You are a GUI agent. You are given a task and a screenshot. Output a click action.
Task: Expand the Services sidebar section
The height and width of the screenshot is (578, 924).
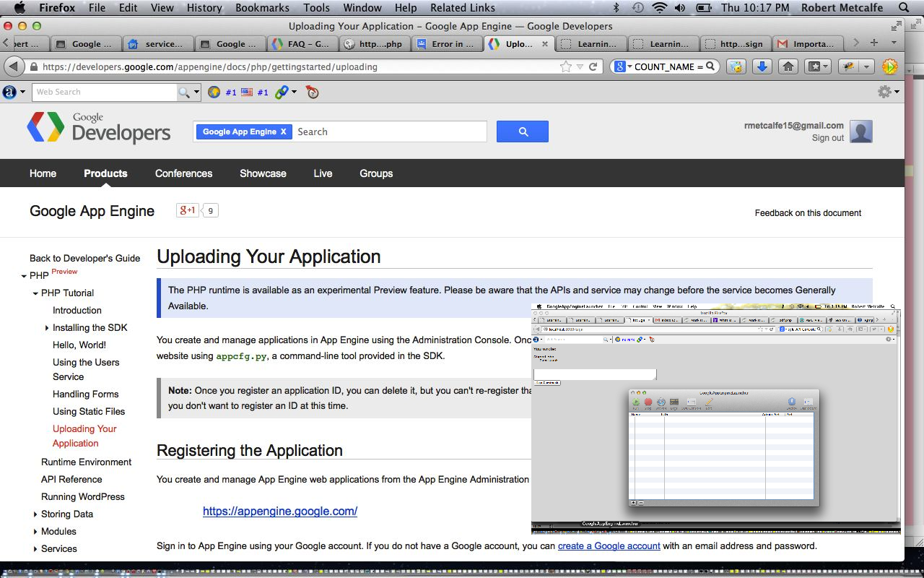pyautogui.click(x=35, y=549)
